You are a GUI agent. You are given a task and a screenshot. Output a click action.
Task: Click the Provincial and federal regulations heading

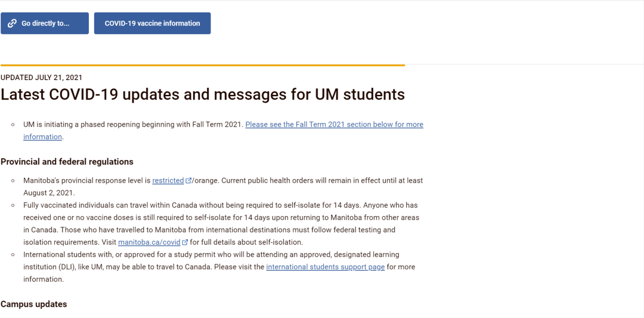[x=67, y=162]
